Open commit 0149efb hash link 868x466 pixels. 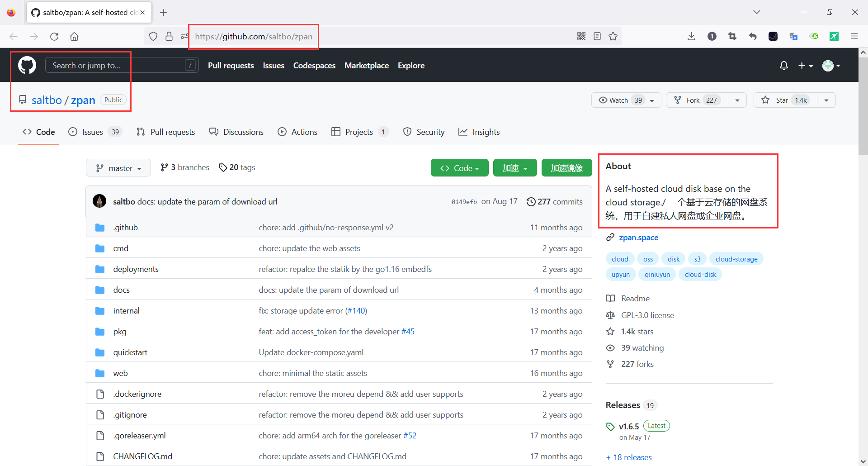tap(464, 202)
